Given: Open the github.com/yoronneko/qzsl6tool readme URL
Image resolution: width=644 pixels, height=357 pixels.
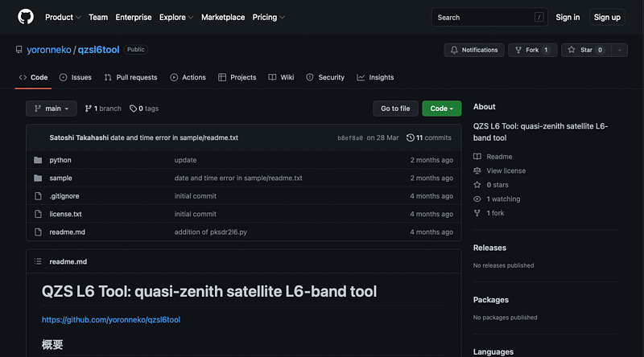Looking at the screenshot, I should tap(111, 319).
